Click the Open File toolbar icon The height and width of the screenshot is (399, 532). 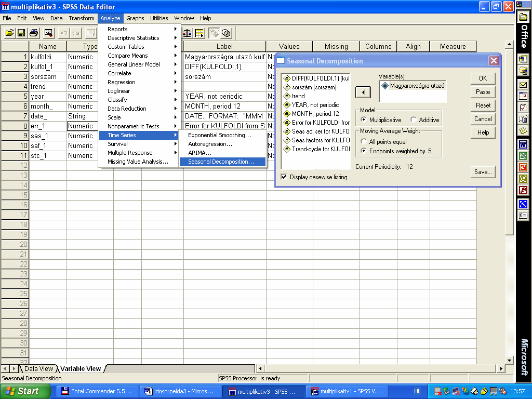coord(9,33)
